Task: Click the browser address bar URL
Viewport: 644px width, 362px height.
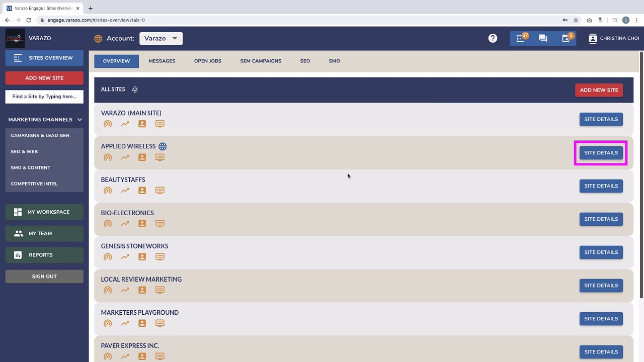Action: [x=96, y=20]
